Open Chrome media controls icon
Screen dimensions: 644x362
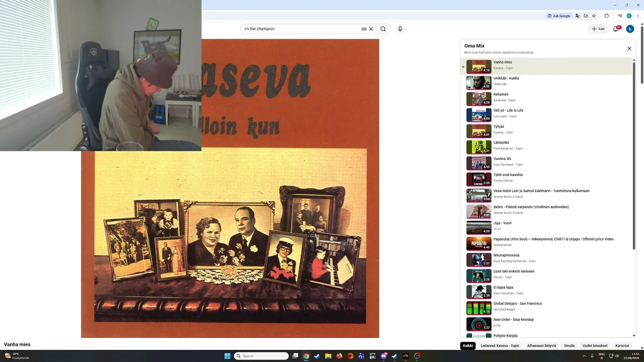[x=620, y=16]
